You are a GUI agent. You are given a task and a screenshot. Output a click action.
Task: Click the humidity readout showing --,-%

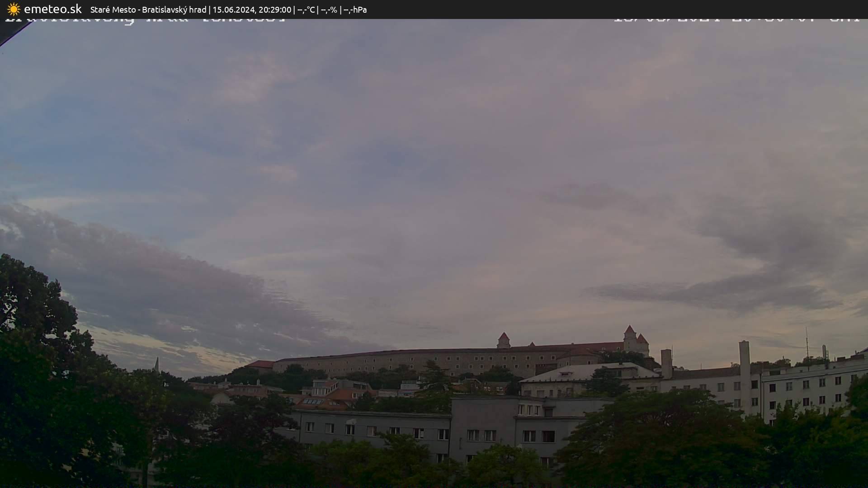329,9
